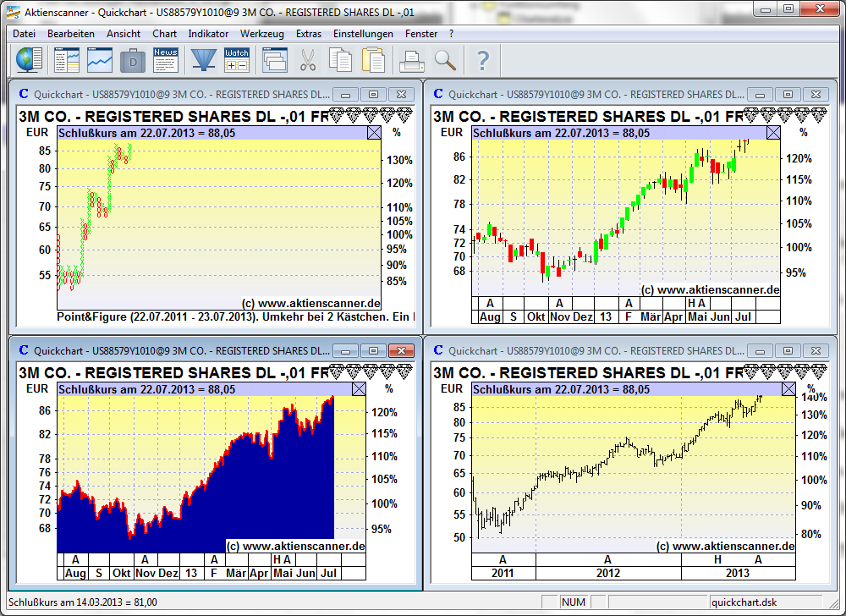Open the News toolbar icon

tap(166, 60)
